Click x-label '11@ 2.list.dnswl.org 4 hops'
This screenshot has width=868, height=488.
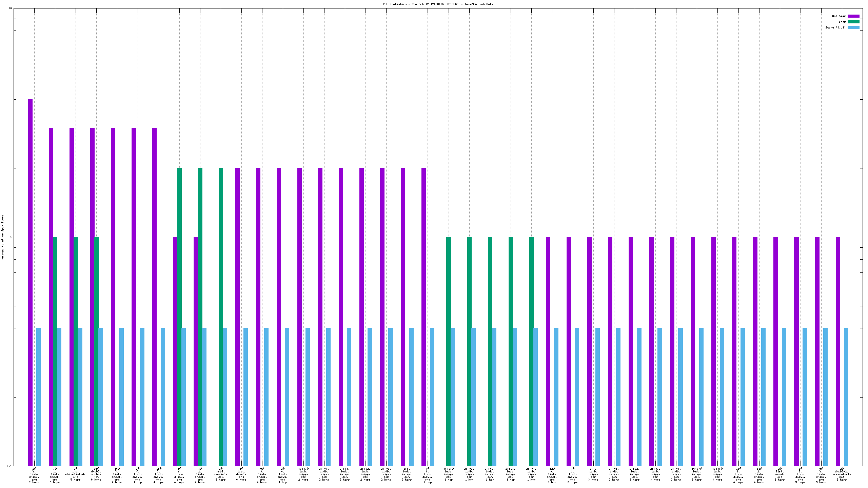[759, 475]
